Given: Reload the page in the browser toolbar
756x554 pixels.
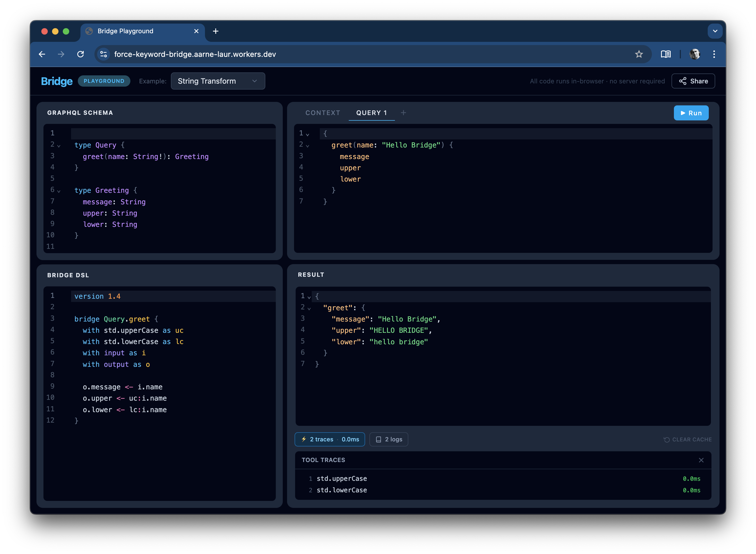Looking at the screenshot, I should pos(80,54).
